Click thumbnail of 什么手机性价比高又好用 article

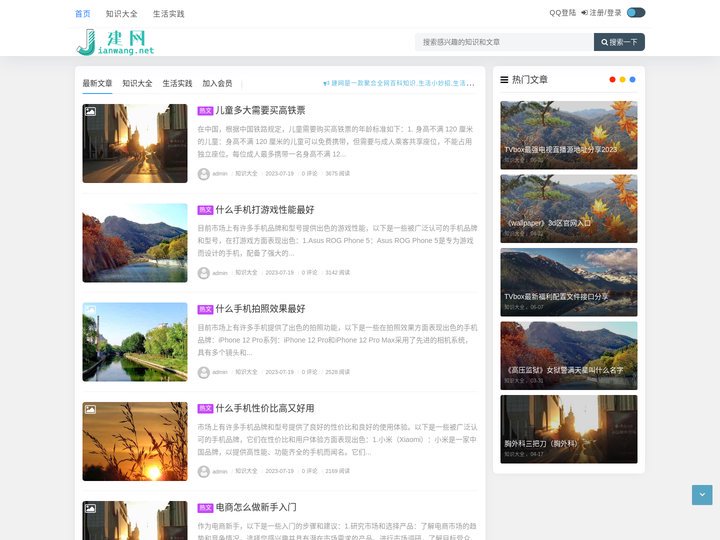pyautogui.click(x=135, y=441)
